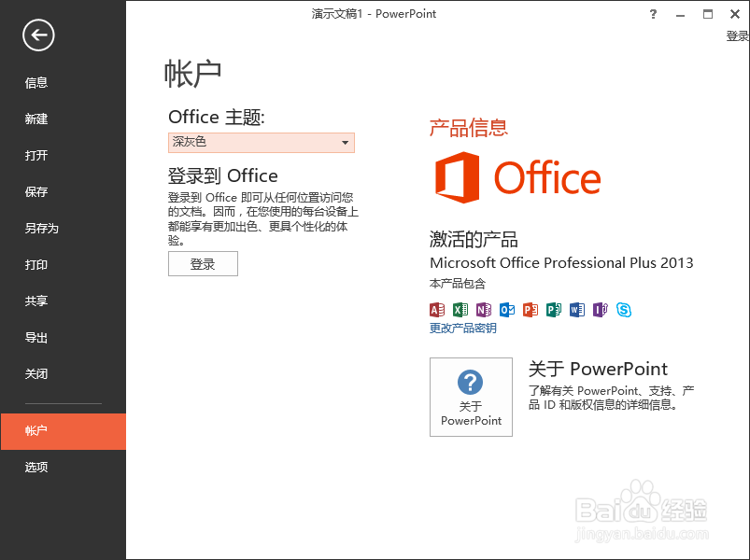Click 保存 in the sidebar
The width and height of the screenshot is (750, 560).
pos(64,191)
